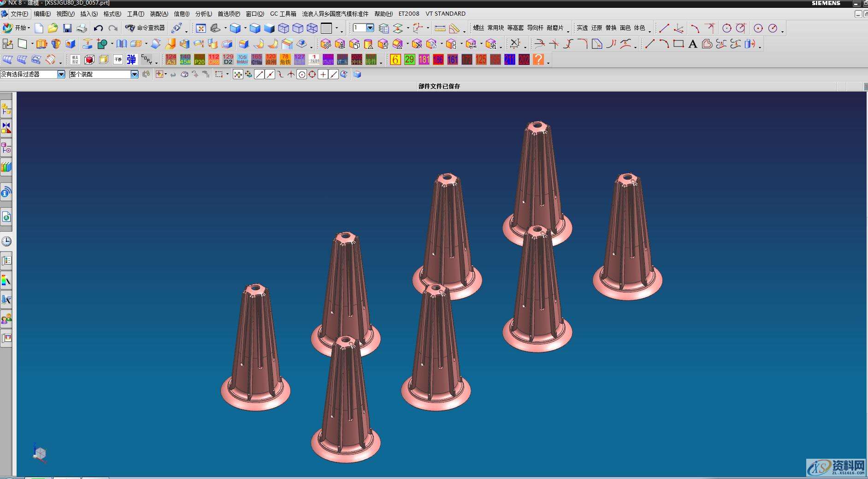Screen dimensions: 868x479
Task: Open the 文件(F) File menu
Action: click(x=19, y=14)
